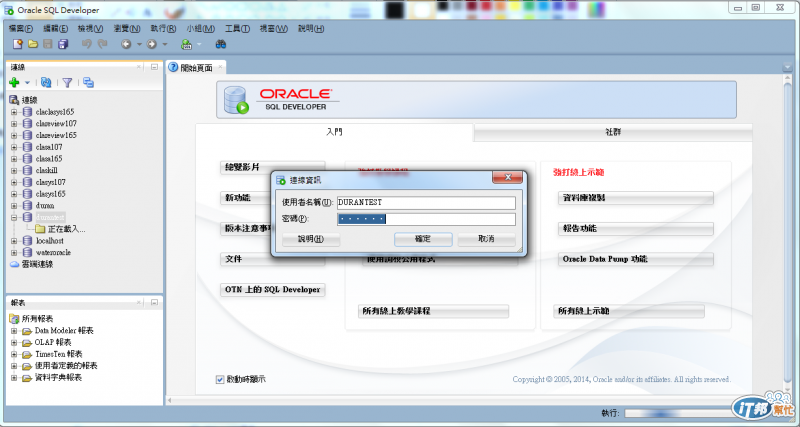Click the schema browser icon beside filter

pos(88,82)
